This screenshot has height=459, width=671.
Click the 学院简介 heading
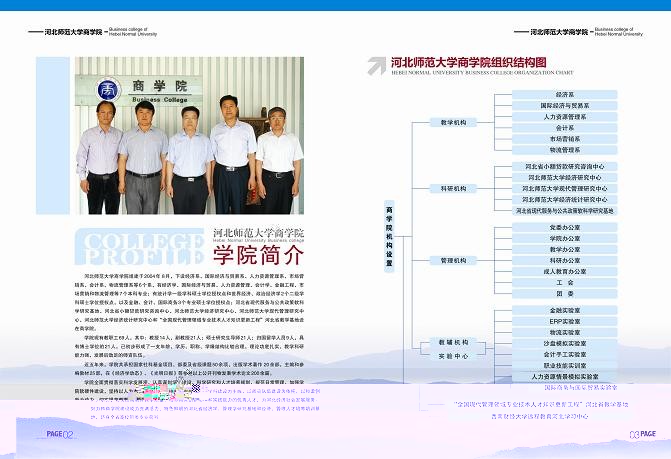258,255
